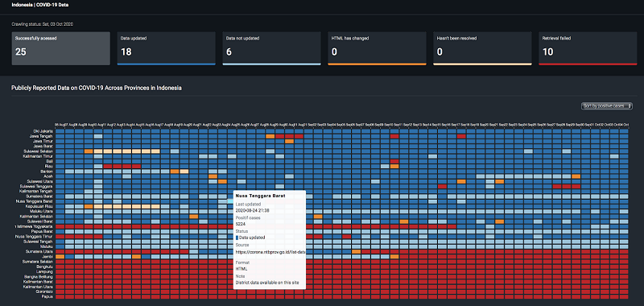Click the orange cell in Jawa Timur row
Viewport: 644px width, 306px height.
pos(289,141)
